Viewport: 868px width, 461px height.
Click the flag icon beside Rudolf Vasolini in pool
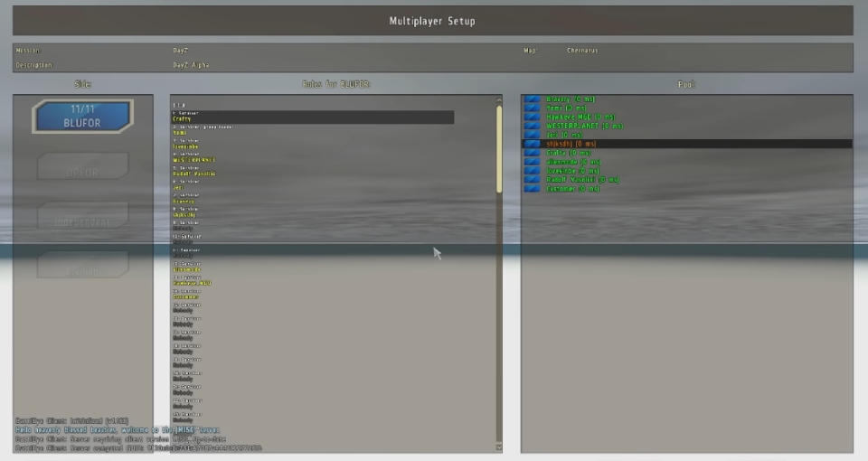[x=532, y=179]
